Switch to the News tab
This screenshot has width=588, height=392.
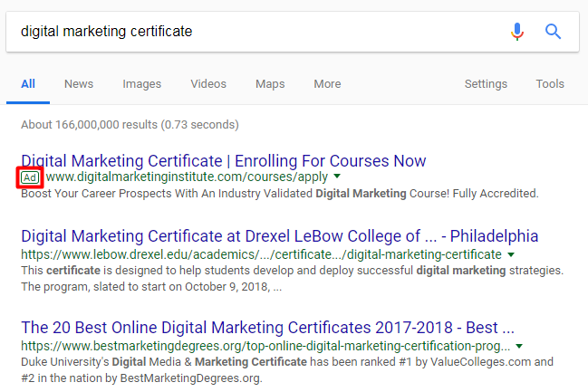79,84
